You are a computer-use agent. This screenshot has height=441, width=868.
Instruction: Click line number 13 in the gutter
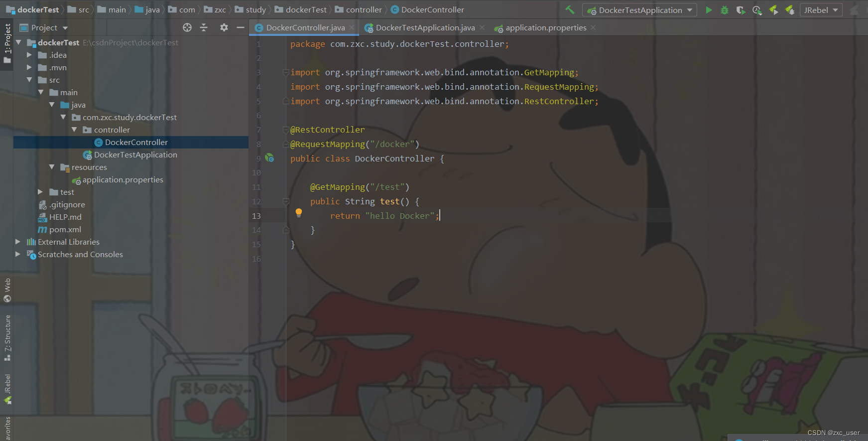(x=256, y=216)
